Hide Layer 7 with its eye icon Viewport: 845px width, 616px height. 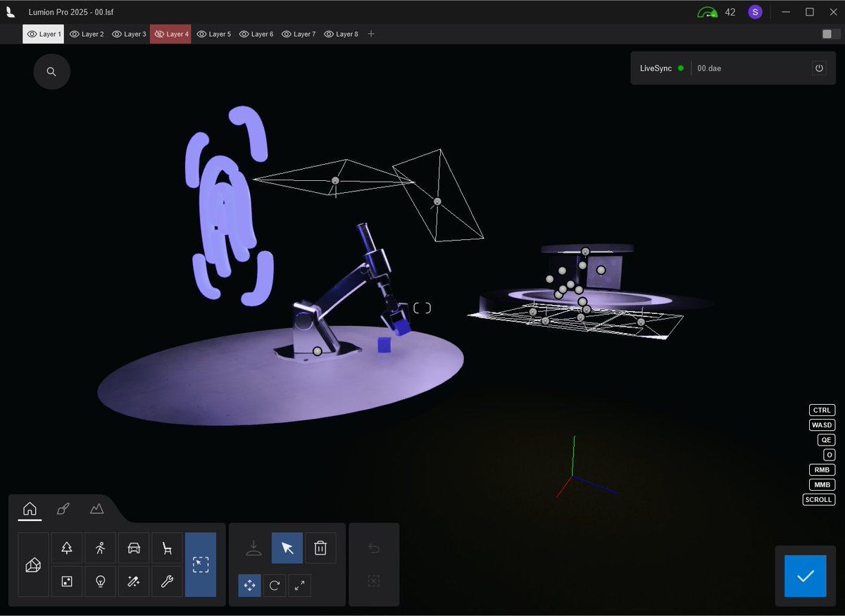click(x=286, y=34)
